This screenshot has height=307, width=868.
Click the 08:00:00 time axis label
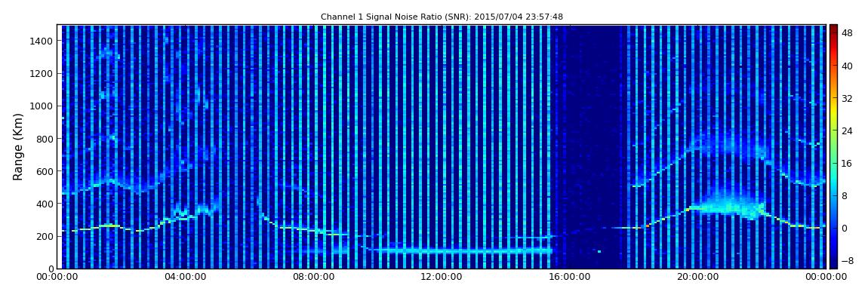coord(313,277)
